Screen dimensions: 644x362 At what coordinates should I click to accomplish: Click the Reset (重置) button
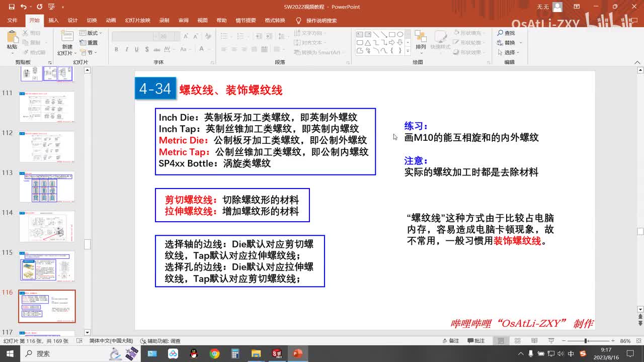(89, 43)
